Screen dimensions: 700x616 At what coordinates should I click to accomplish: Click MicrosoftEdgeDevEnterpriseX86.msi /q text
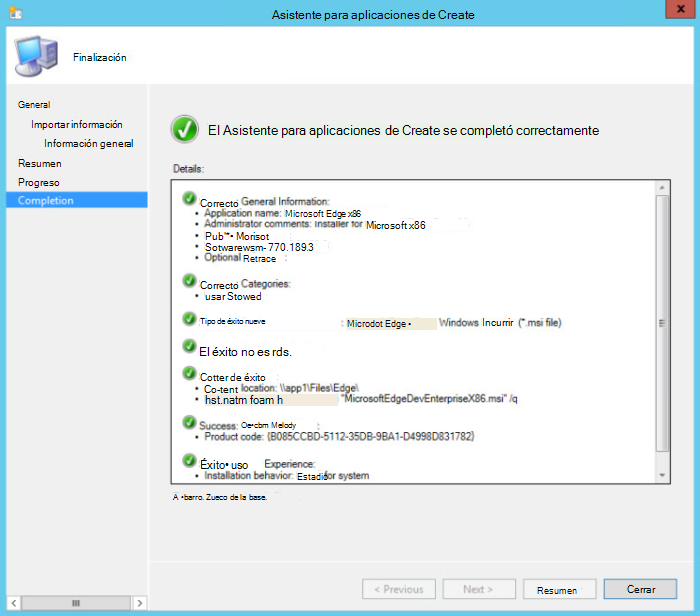pyautogui.click(x=429, y=399)
